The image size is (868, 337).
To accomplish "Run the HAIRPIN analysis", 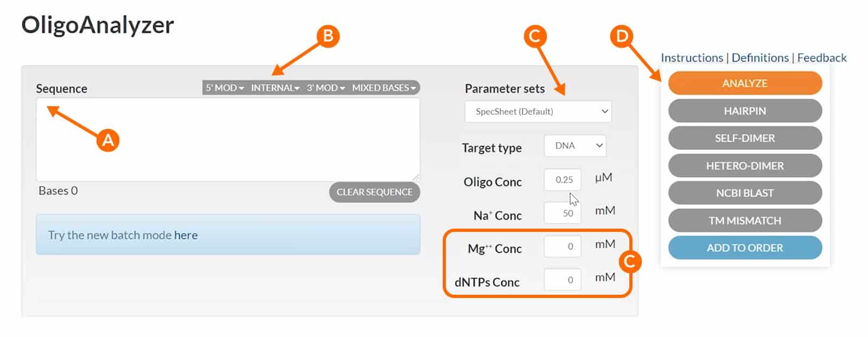I will (745, 111).
